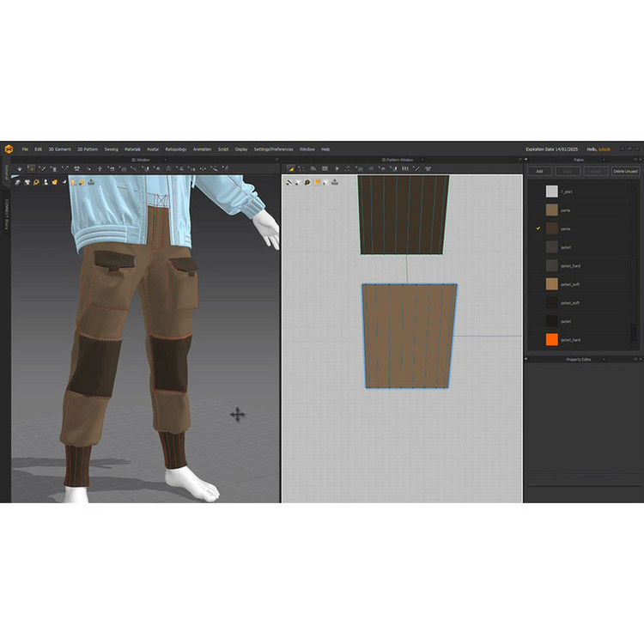Open the Retopology menu

[x=175, y=149]
